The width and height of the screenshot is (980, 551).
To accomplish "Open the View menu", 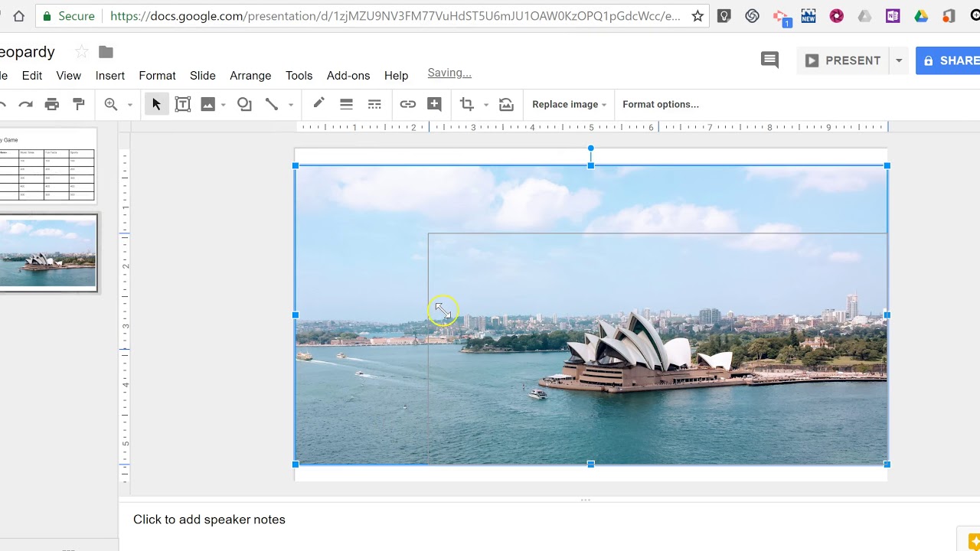I will [68, 76].
